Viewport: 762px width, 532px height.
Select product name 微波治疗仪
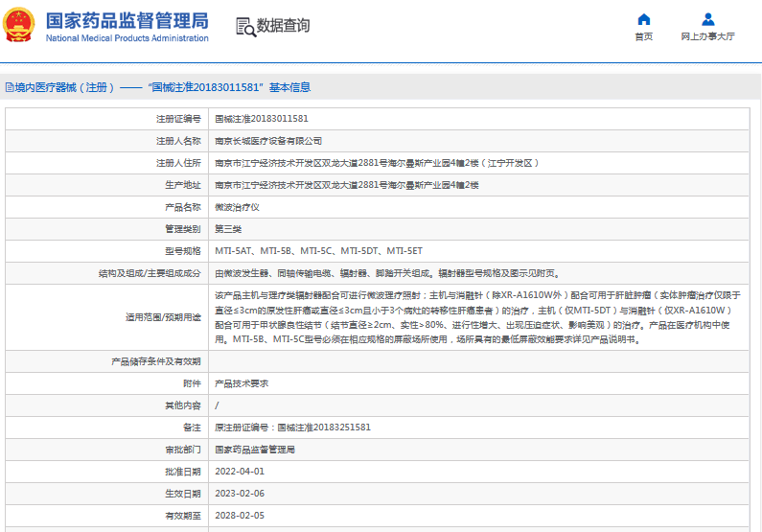[x=237, y=207]
